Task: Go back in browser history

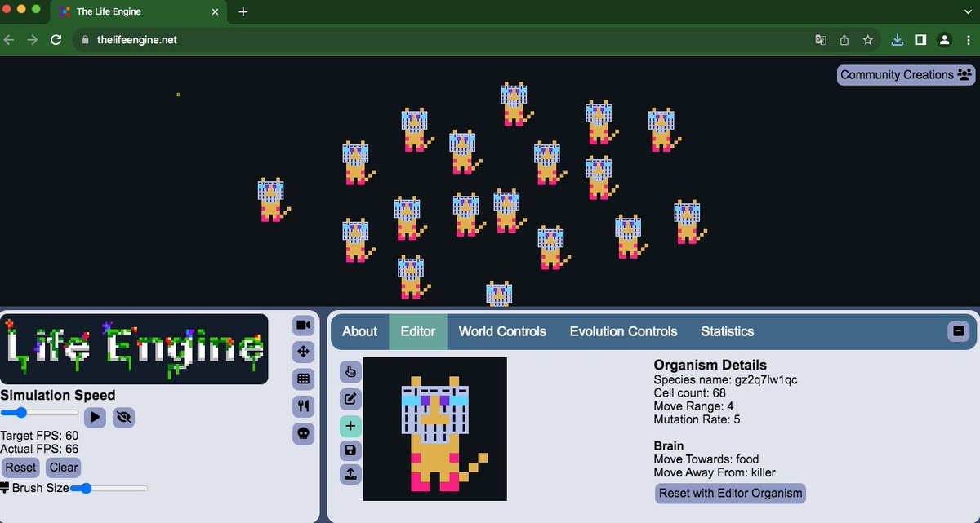Action: 10,39
